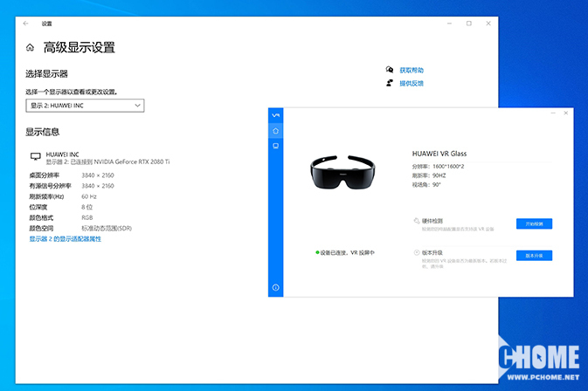Click the 显示信息 heading

click(43, 132)
